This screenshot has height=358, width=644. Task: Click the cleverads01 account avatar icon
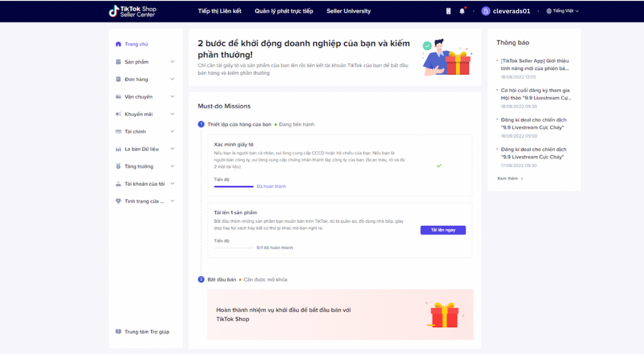point(486,11)
